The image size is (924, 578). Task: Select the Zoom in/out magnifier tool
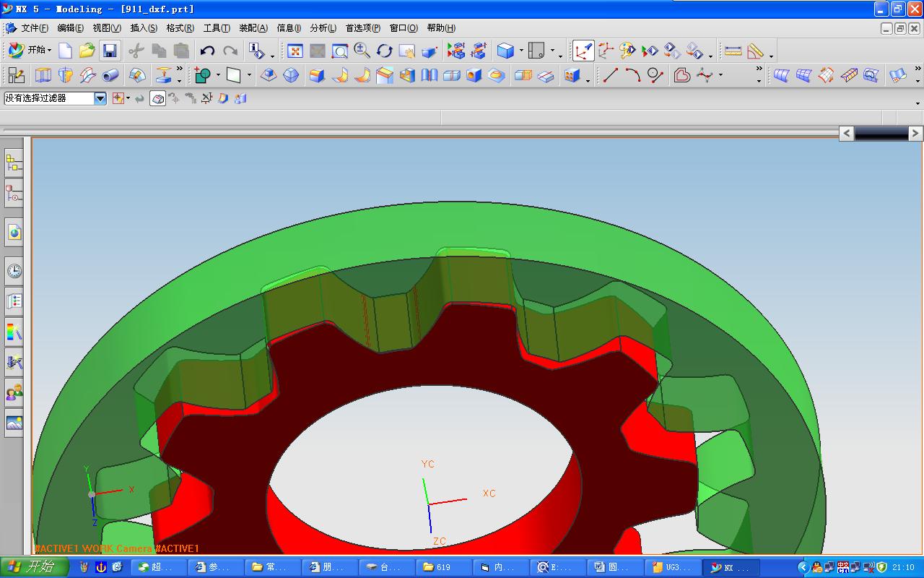pyautogui.click(x=362, y=51)
